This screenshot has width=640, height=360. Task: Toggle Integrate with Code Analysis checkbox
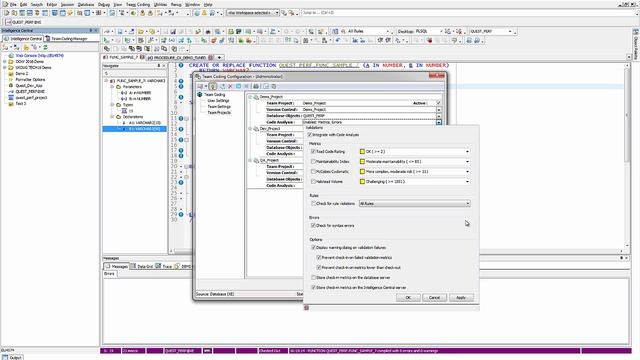point(309,135)
